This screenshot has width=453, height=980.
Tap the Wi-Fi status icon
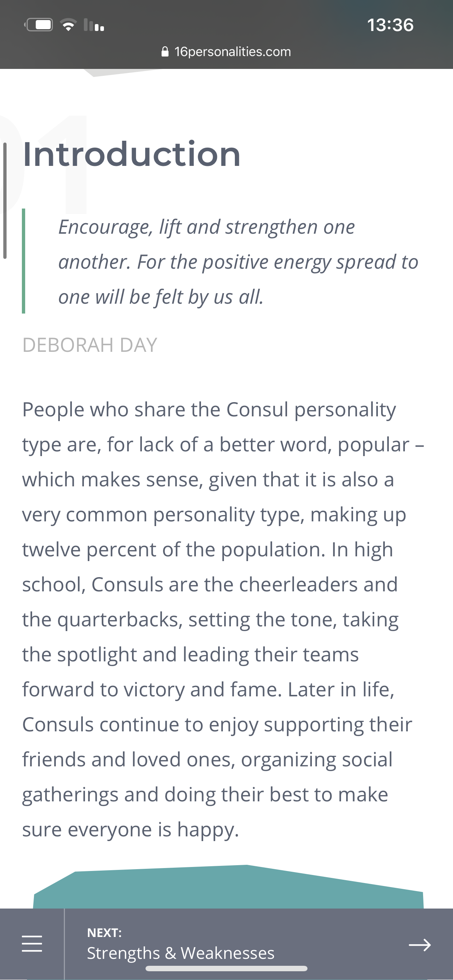pos(69,25)
